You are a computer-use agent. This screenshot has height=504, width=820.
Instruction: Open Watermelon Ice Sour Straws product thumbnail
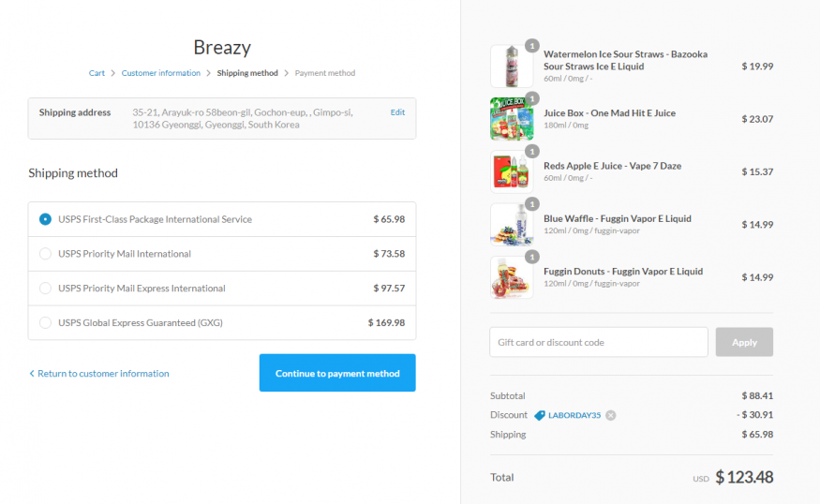pos(511,67)
